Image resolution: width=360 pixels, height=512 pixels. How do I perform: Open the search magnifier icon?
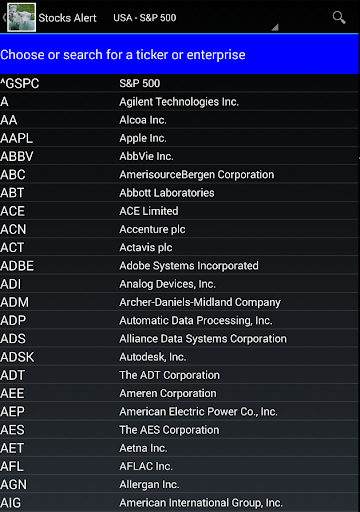tap(339, 17)
